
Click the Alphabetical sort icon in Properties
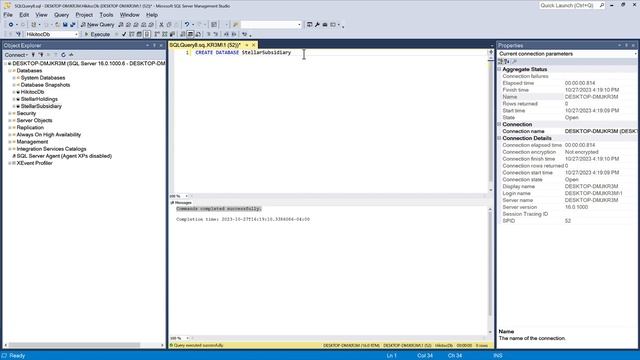pyautogui.click(x=507, y=61)
